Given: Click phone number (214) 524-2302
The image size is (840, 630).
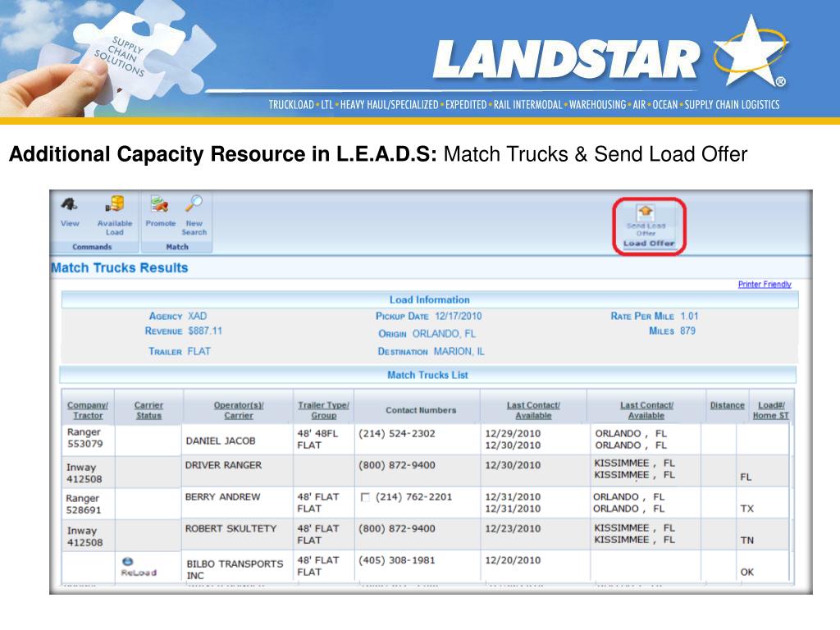Looking at the screenshot, I should click(397, 433).
